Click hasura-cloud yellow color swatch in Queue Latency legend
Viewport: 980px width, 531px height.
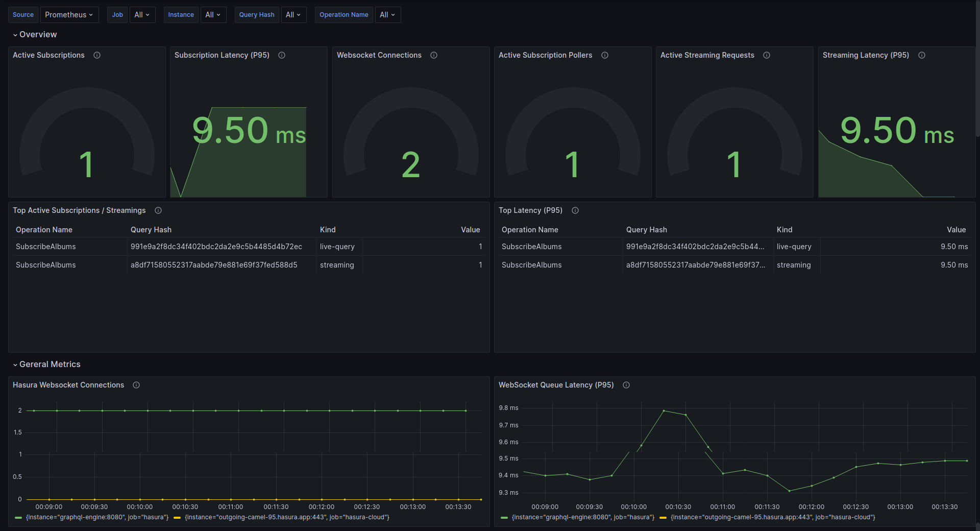663,518
